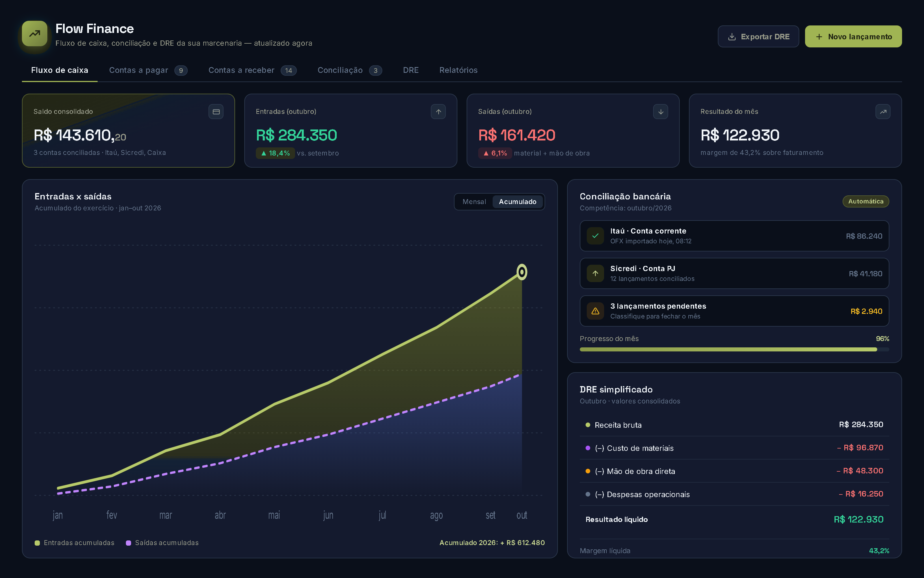Viewport: 924px width, 578px height.
Task: Click the plus icon in Novo lançamento
Action: (819, 37)
